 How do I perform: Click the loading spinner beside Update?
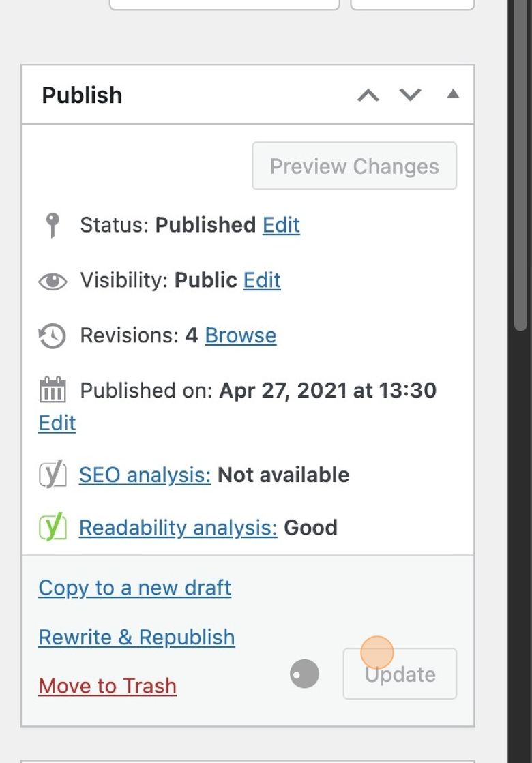[x=304, y=674]
